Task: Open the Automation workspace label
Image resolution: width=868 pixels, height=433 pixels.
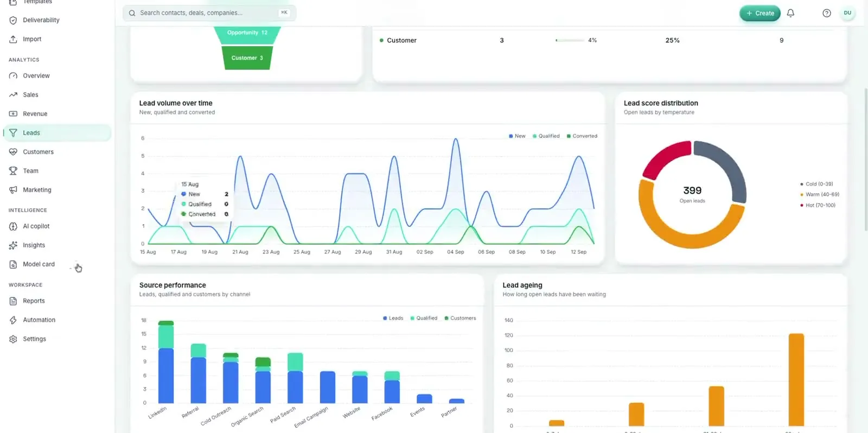Action: 39,320
